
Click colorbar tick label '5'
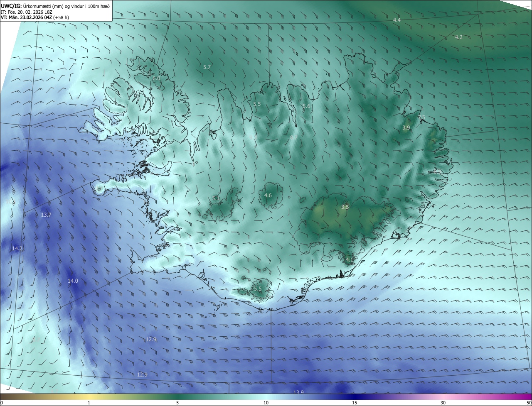pyautogui.click(x=177, y=403)
